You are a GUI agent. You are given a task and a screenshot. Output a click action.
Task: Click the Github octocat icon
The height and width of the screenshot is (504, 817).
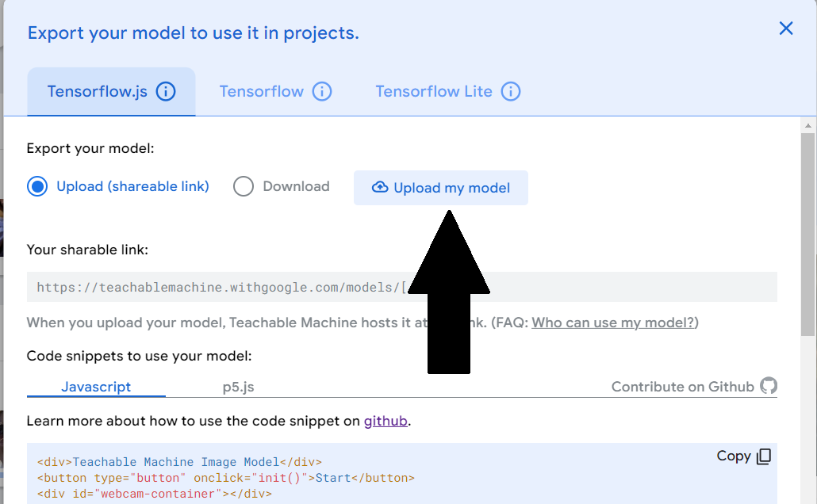click(768, 386)
